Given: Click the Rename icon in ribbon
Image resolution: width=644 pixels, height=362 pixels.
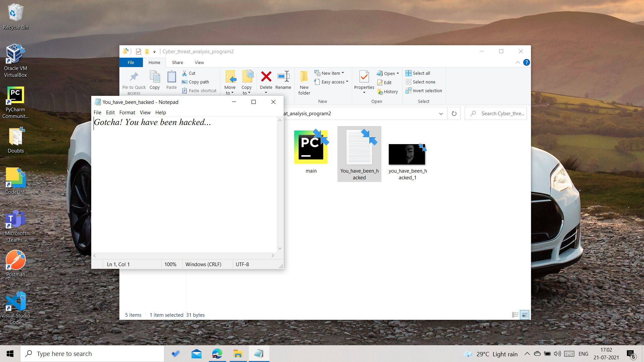Looking at the screenshot, I should tap(283, 77).
